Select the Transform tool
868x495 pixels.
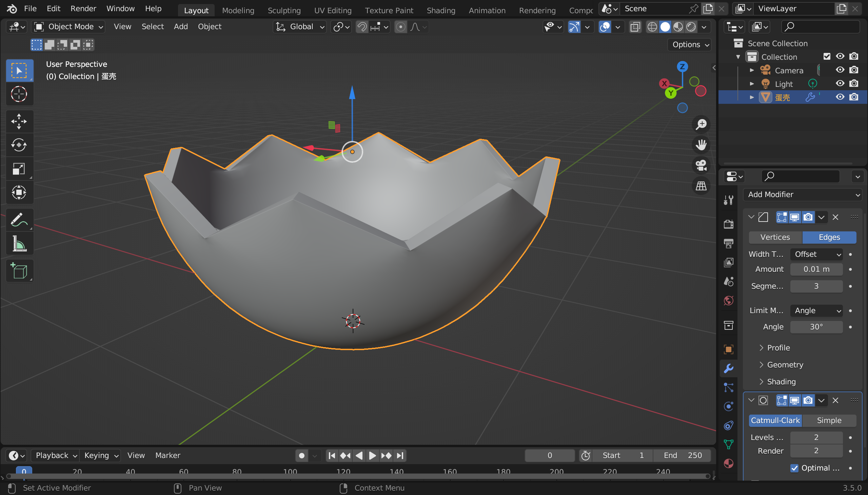[x=19, y=193]
